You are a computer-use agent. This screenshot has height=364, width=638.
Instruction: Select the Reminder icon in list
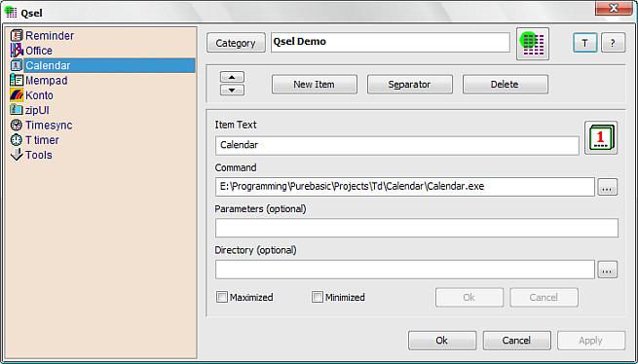click(17, 36)
